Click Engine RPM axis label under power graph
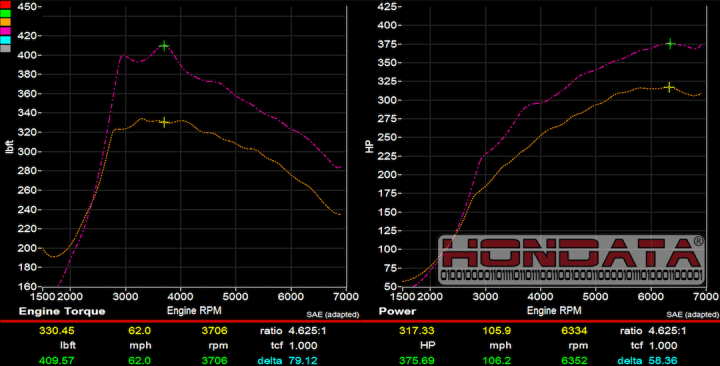Image resolution: width=720 pixels, height=366 pixels. pos(554,311)
